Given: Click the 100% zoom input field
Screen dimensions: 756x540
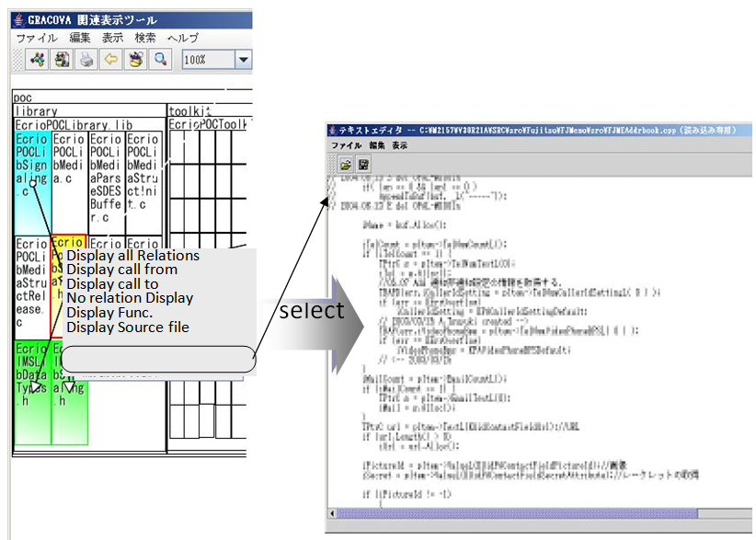Looking at the screenshot, I should click(x=206, y=60).
